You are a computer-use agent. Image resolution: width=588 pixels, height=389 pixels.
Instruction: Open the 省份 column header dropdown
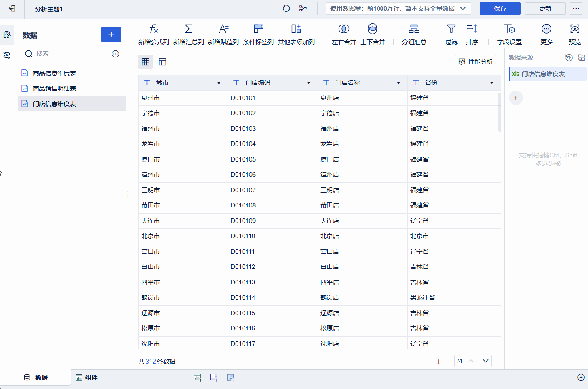point(492,83)
